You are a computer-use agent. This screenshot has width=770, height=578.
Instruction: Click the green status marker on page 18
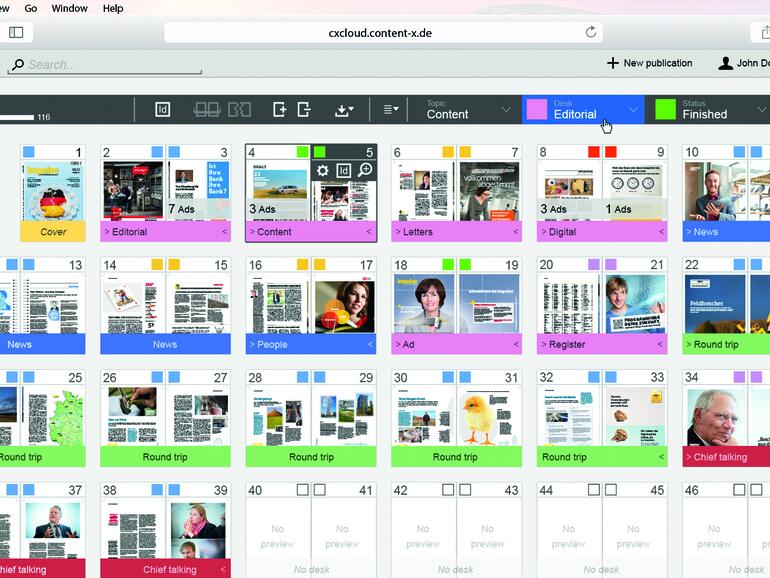(x=448, y=265)
